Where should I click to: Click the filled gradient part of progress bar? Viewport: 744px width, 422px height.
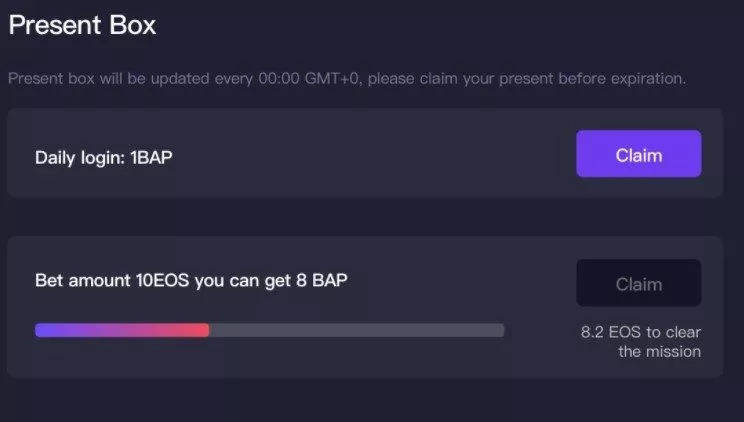tap(122, 330)
